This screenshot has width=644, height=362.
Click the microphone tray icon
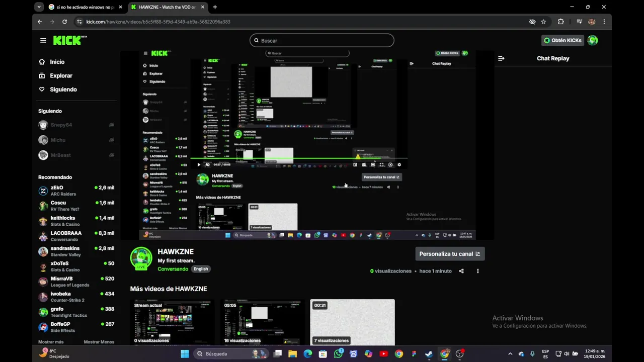tap(532, 354)
